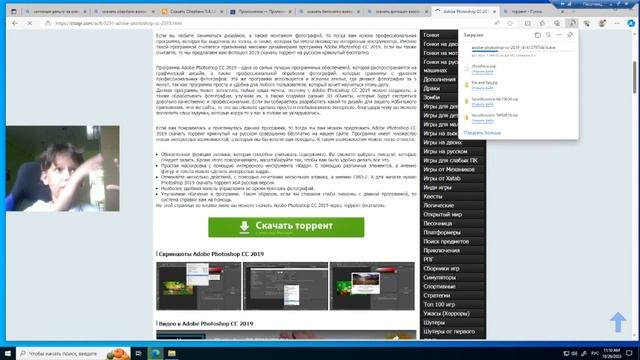640x360 pixels.
Task: Click adobe-photoshop download progress bar
Action: coord(522,51)
